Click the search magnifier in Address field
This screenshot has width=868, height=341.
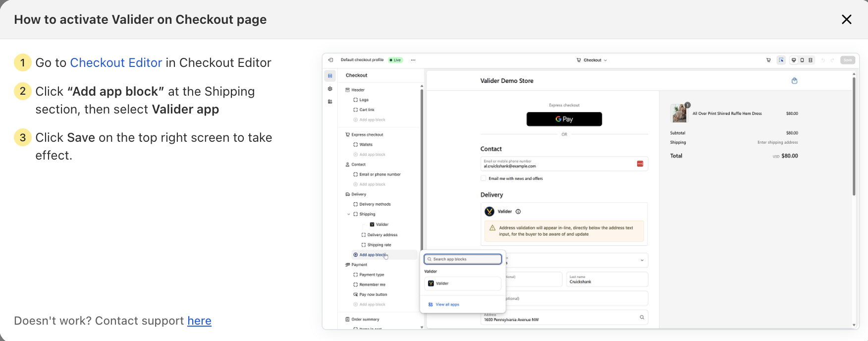[x=642, y=317]
